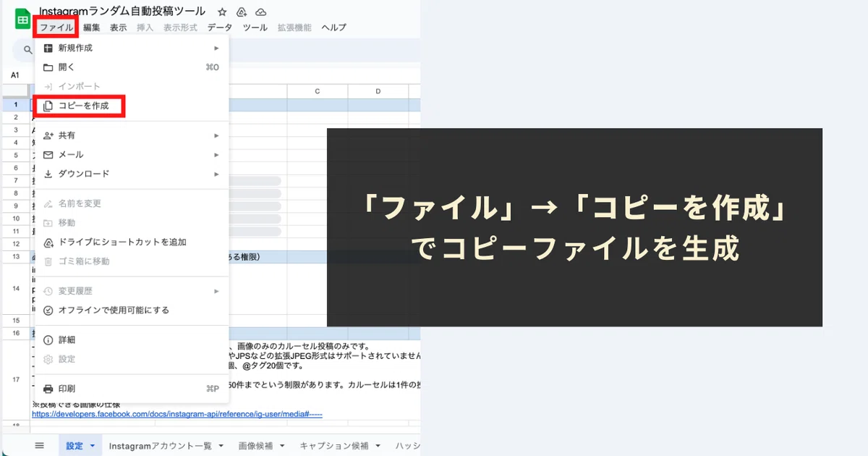Viewport: 868px width, 456px height.
Task: Open Instagramアカウント一覧 tab dropdown arrow
Action: click(221, 446)
